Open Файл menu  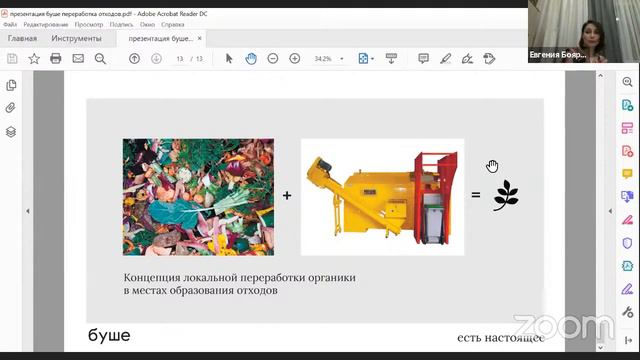tap(10, 24)
